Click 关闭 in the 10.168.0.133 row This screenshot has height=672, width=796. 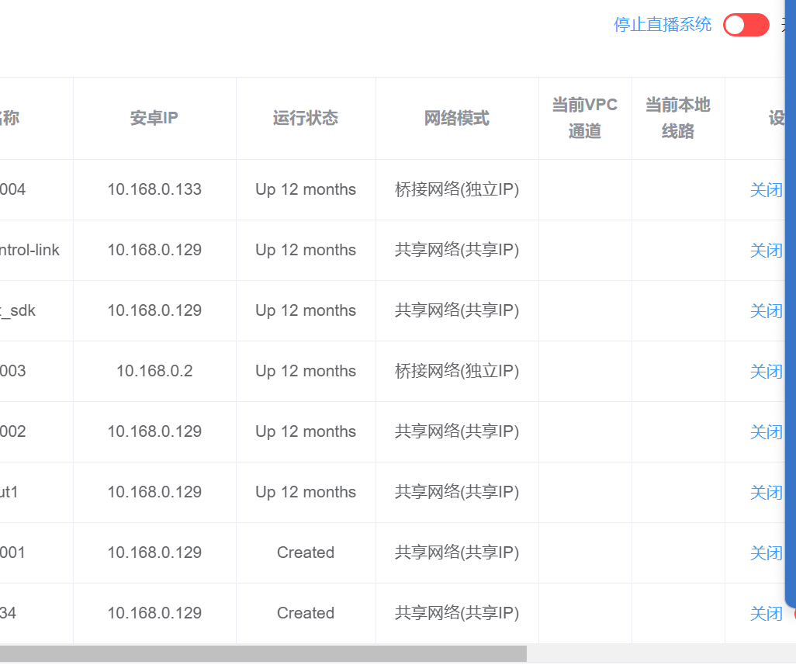pyautogui.click(x=766, y=190)
